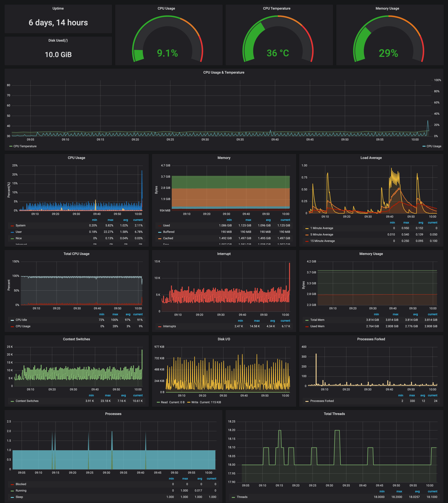This screenshot has width=448, height=503.
Task: Click the Sleep series color icon in Processes
Action: (x=12, y=497)
